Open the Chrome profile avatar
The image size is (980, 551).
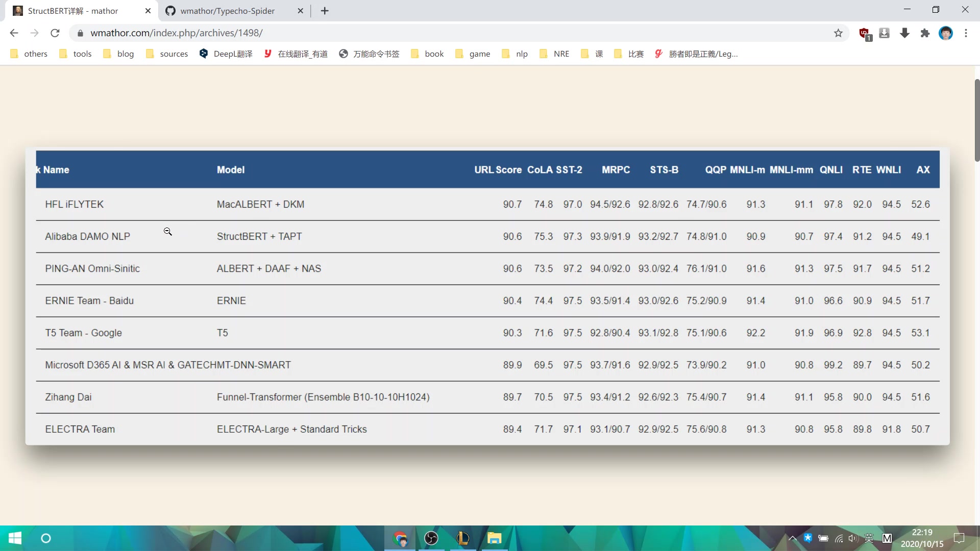[x=946, y=33]
